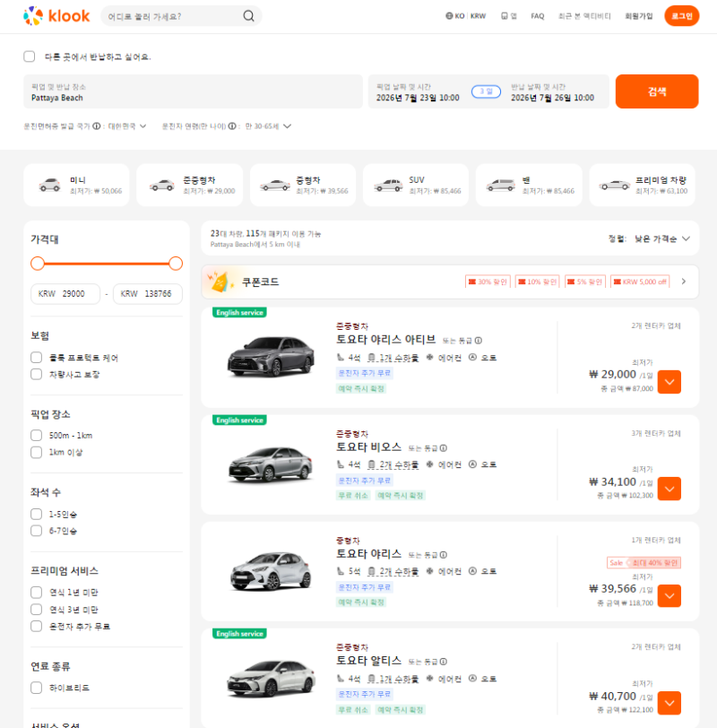Viewport: 717px width, 728px height.
Task: Check 차량사고 보장 insurance option
Action: click(x=36, y=374)
